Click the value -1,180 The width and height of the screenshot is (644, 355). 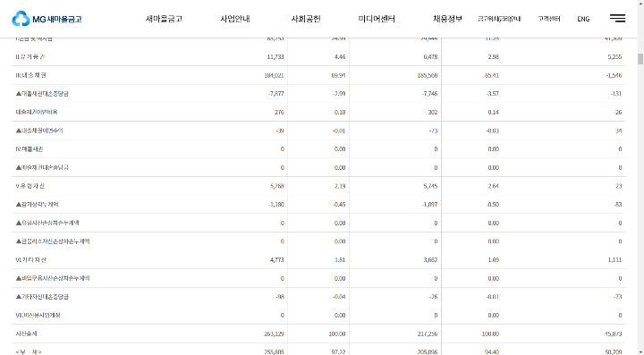tap(276, 205)
